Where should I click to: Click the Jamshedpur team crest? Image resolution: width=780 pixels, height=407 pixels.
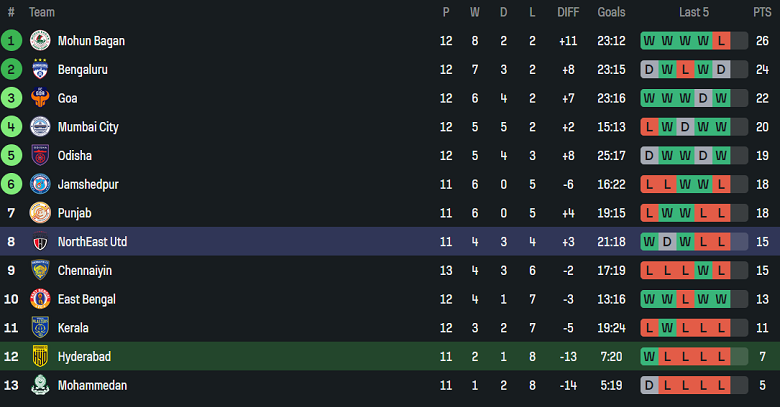[x=40, y=184]
